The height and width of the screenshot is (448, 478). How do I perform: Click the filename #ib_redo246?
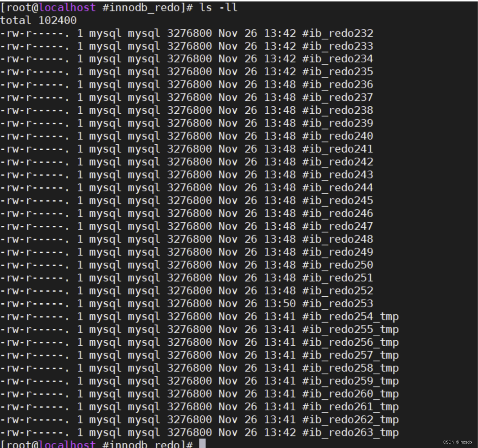338,214
